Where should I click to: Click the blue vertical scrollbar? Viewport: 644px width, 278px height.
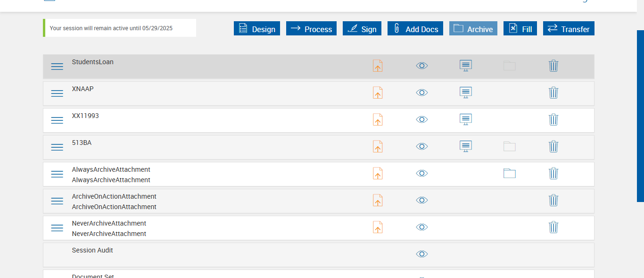click(640, 116)
